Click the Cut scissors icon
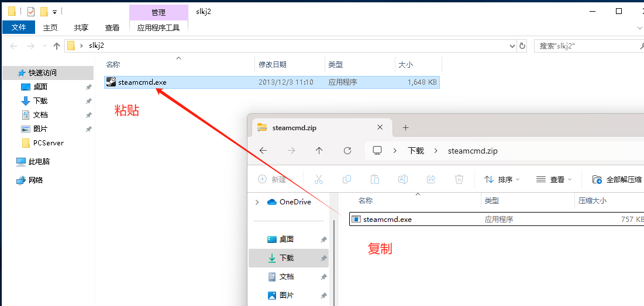The width and height of the screenshot is (644, 306). click(319, 179)
